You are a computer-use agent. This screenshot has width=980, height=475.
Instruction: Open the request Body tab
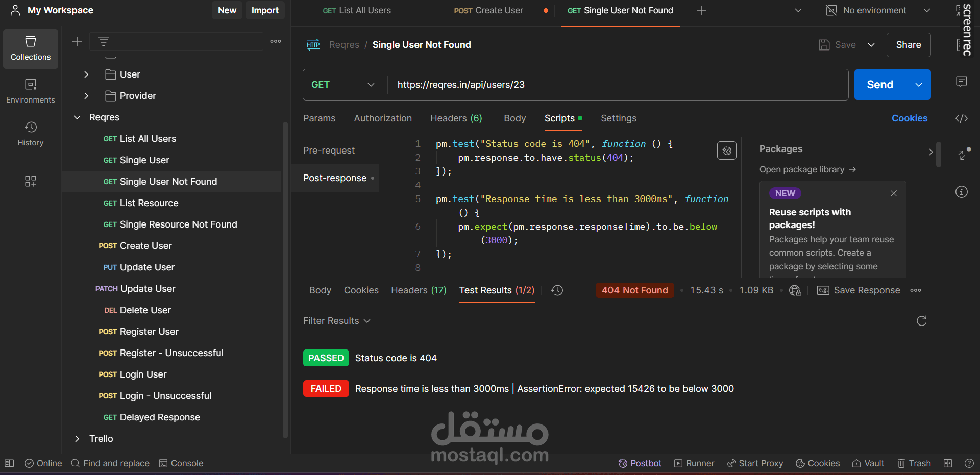(514, 118)
